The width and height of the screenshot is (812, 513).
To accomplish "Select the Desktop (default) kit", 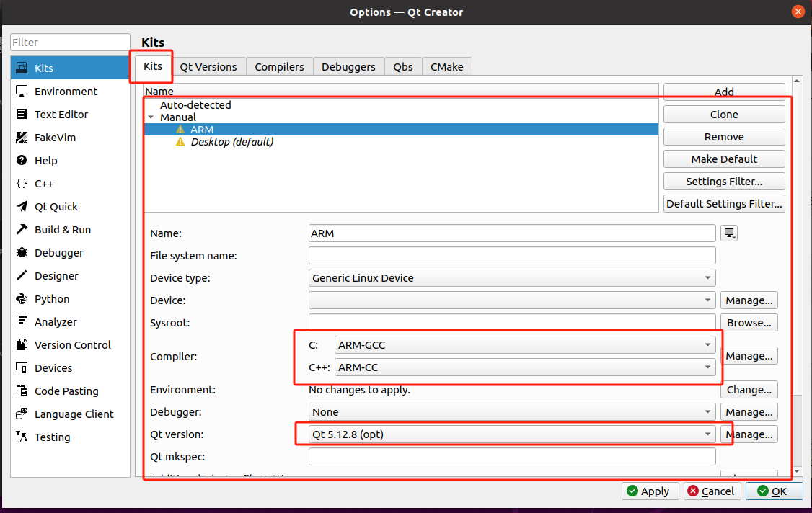I will (231, 142).
